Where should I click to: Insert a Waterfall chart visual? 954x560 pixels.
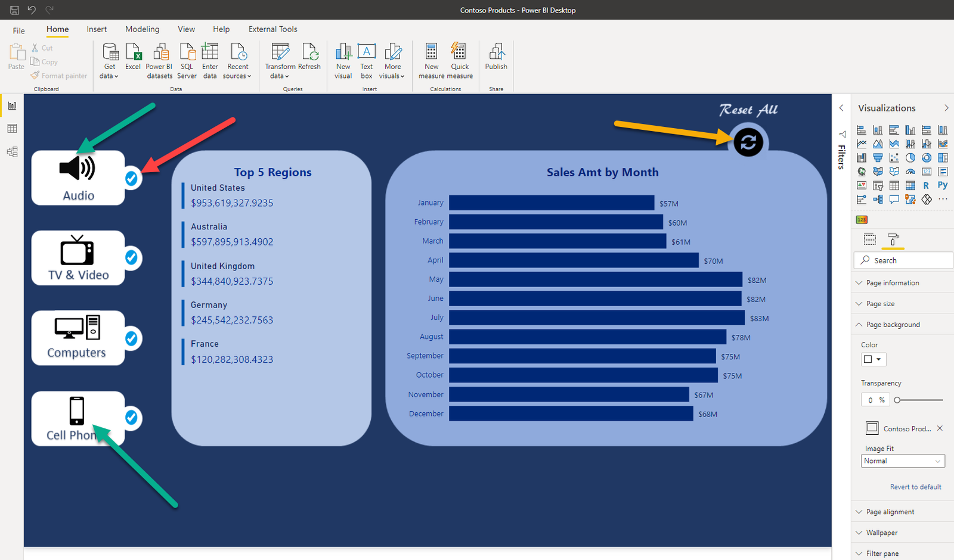tap(862, 158)
